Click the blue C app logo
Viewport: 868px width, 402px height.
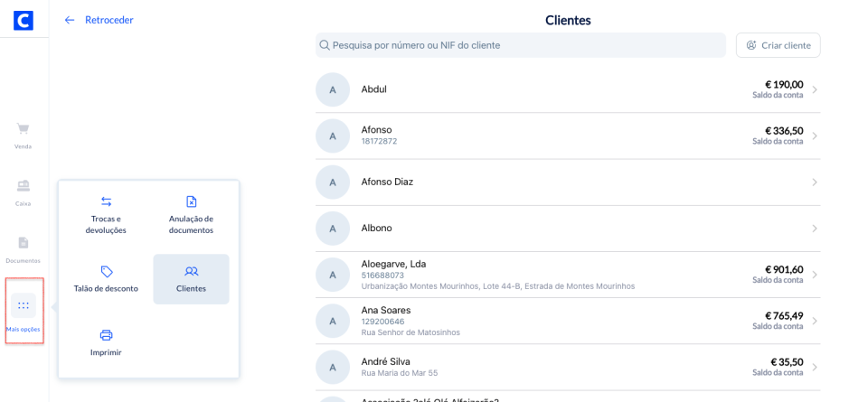coord(24,20)
